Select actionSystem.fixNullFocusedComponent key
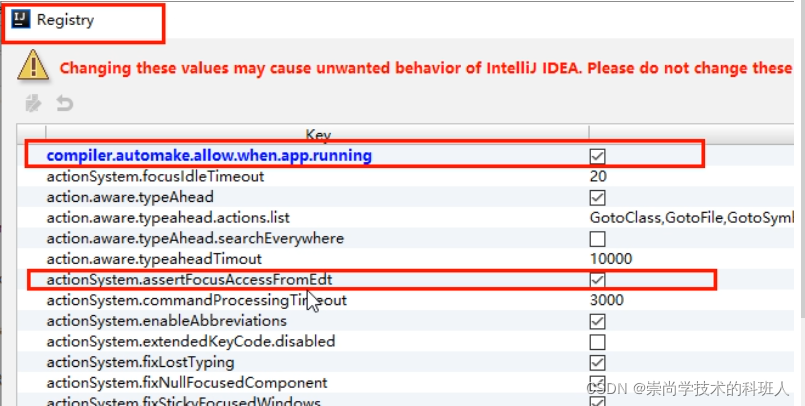Image resolution: width=805 pixels, height=406 pixels. (187, 383)
